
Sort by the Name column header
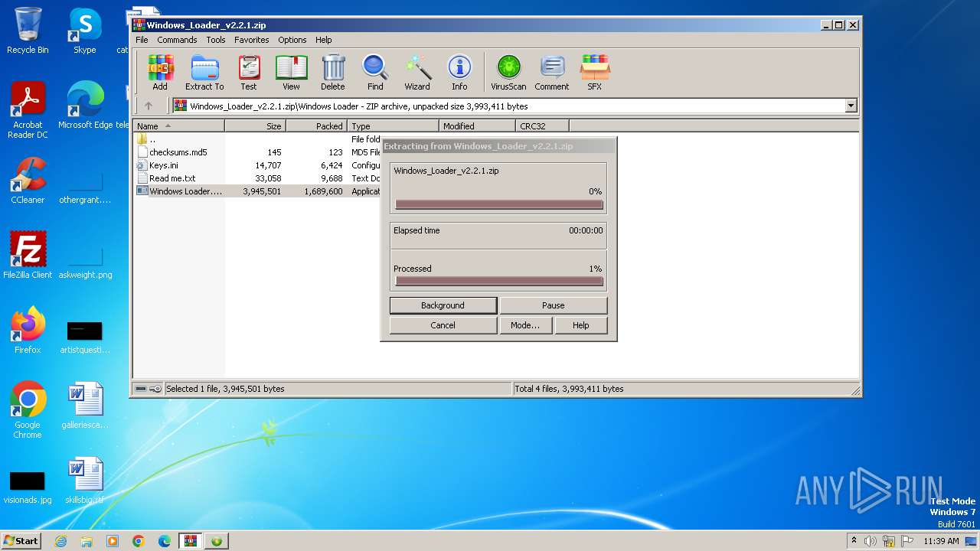point(179,126)
